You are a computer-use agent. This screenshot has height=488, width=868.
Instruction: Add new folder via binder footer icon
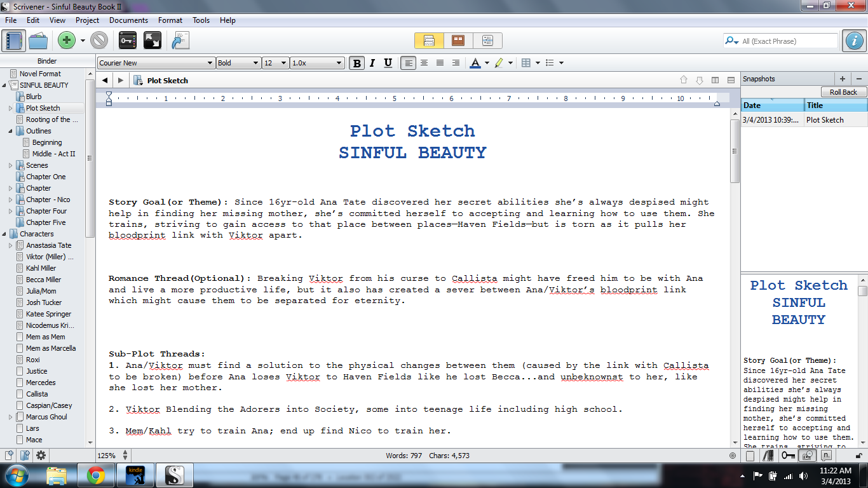(25, 455)
